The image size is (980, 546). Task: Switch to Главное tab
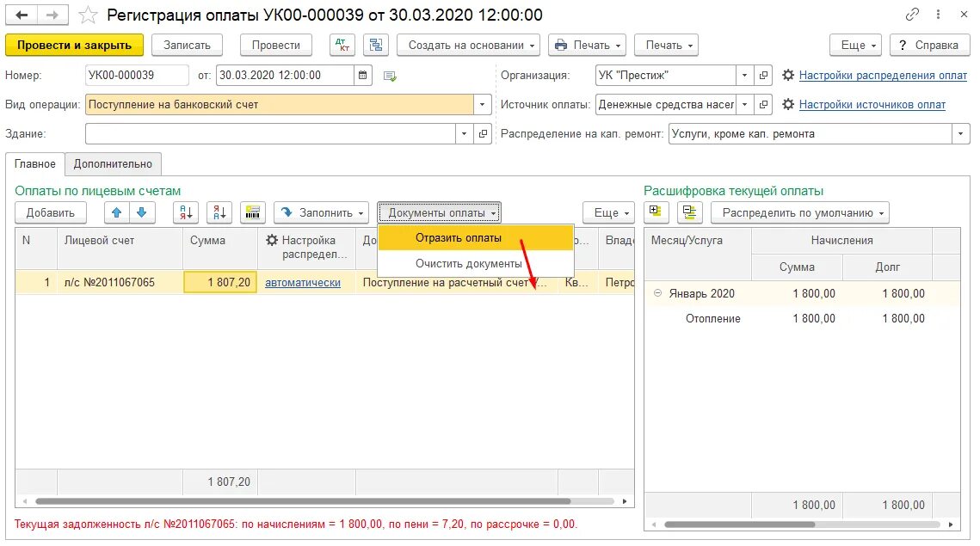tap(35, 163)
